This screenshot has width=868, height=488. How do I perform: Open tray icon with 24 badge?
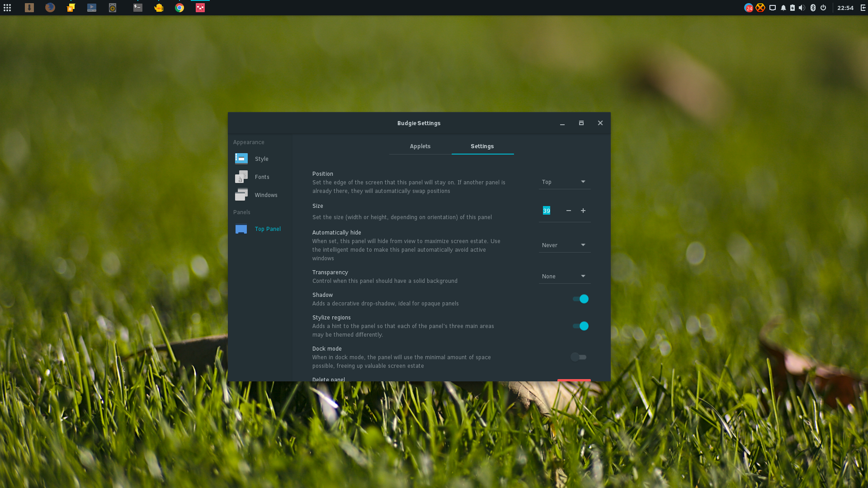pyautogui.click(x=749, y=8)
